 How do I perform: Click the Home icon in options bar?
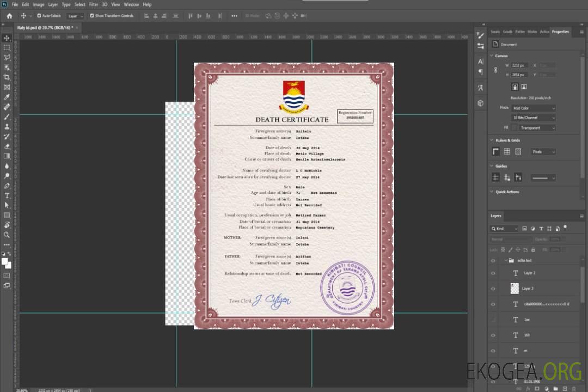pos(9,16)
